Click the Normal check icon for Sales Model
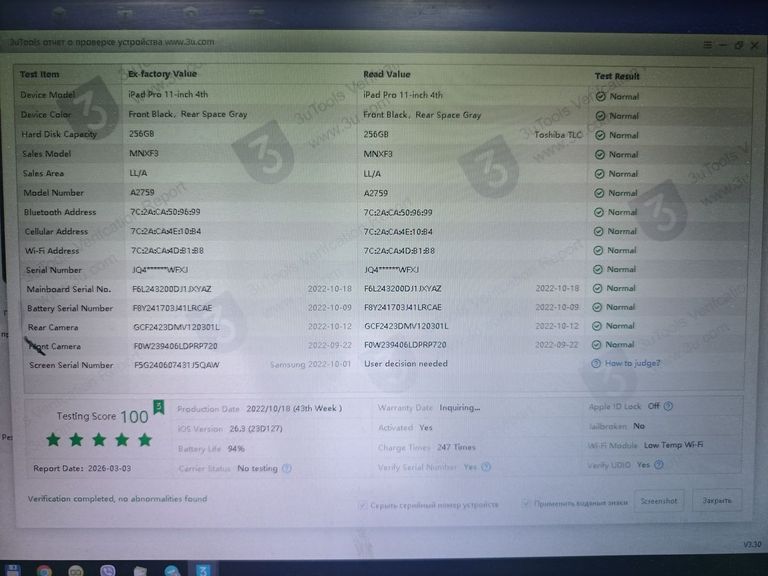Image resolution: width=768 pixels, height=576 pixels. tap(600, 155)
